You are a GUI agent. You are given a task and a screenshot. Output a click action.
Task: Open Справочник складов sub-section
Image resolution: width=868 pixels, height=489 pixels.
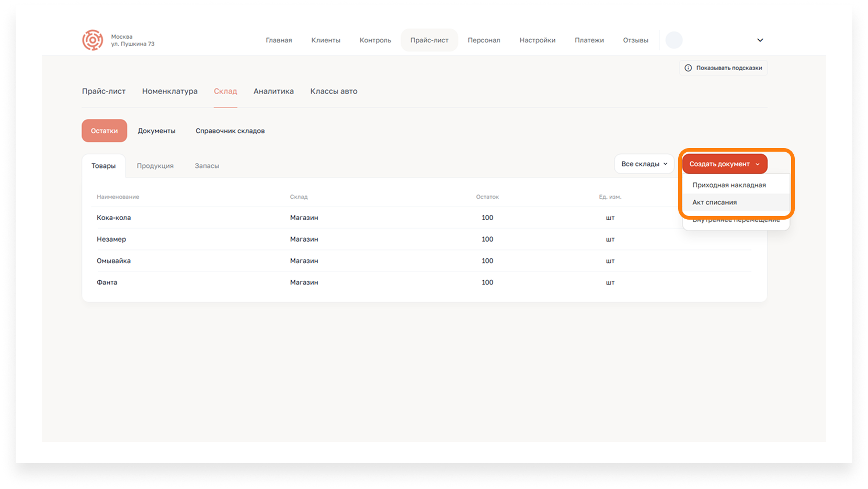pos(230,131)
